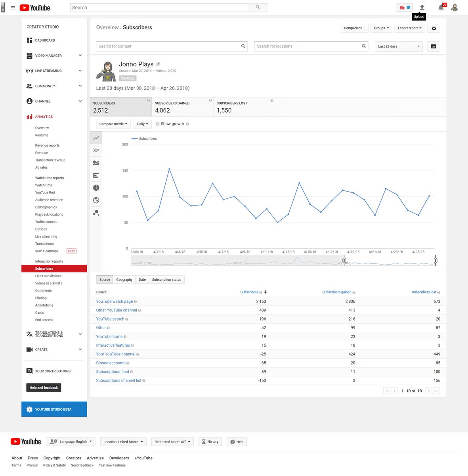The width and height of the screenshot is (468, 476).
Task: Click the footer History button
Action: (x=210, y=441)
